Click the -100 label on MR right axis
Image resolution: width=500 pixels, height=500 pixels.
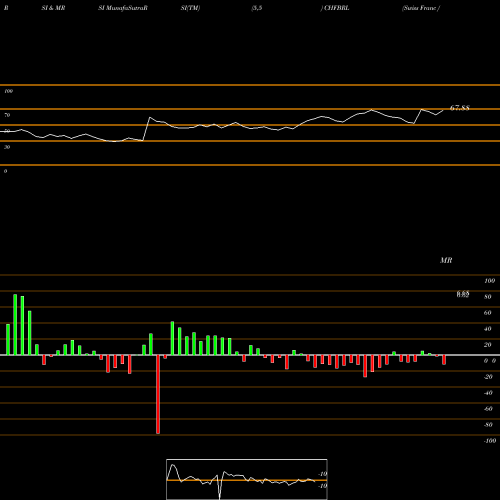[490, 441]
